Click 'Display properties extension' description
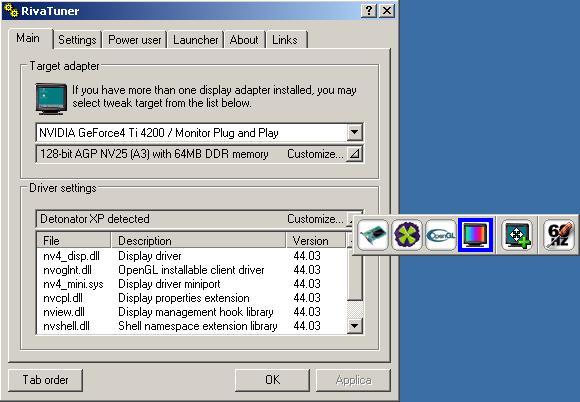The height and width of the screenshot is (402, 580). tap(183, 298)
